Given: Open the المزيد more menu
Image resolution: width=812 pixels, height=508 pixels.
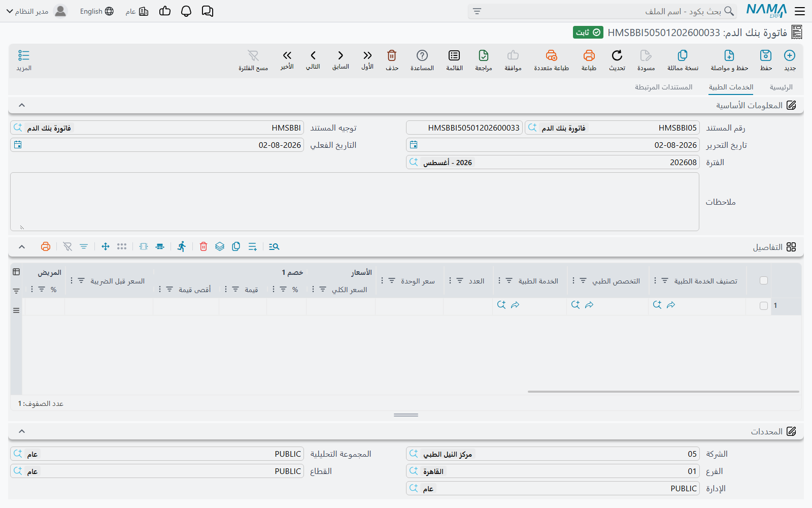Looking at the screenshot, I should pos(24,60).
